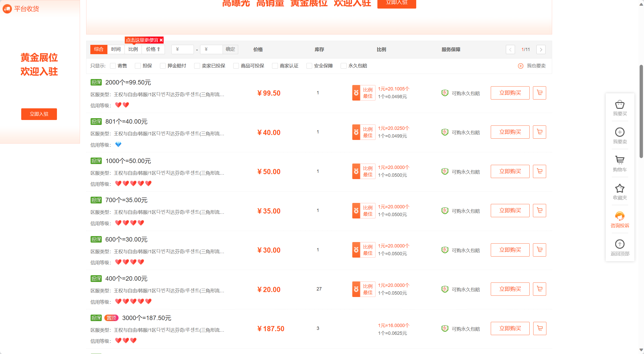The height and width of the screenshot is (354, 644).
Task: Click the 我要卖 plus-circle sidebar icon
Action: (x=620, y=132)
